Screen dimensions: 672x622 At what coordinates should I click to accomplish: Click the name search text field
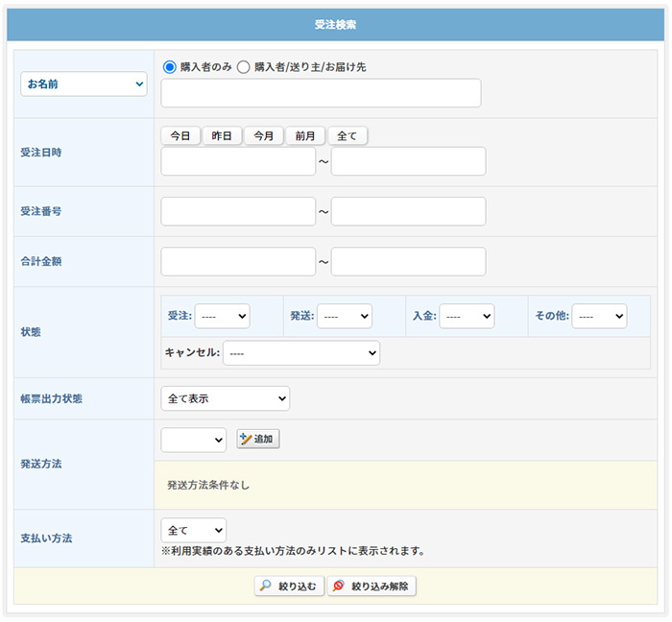[x=321, y=93]
